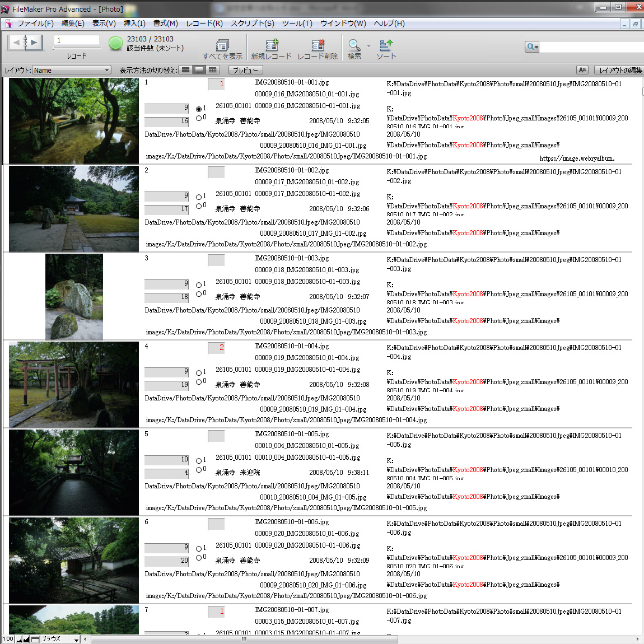Click the プレビュー button
The width and height of the screenshot is (644, 644).
coord(245,70)
